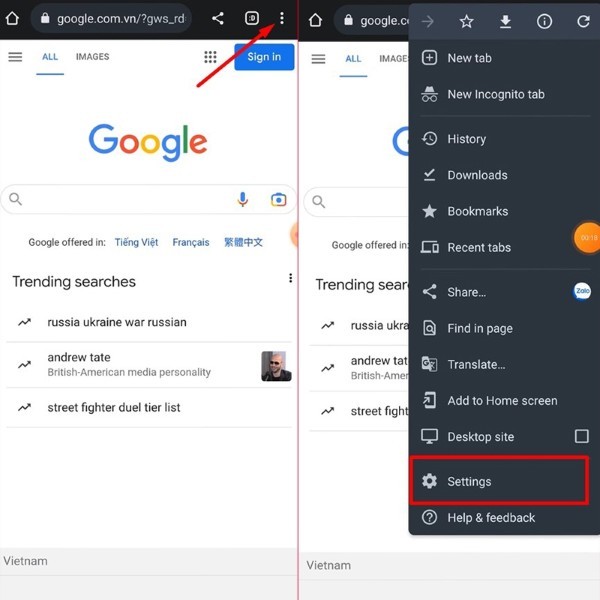
Task: Tap the microphone voice search icon
Action: pyautogui.click(x=242, y=200)
